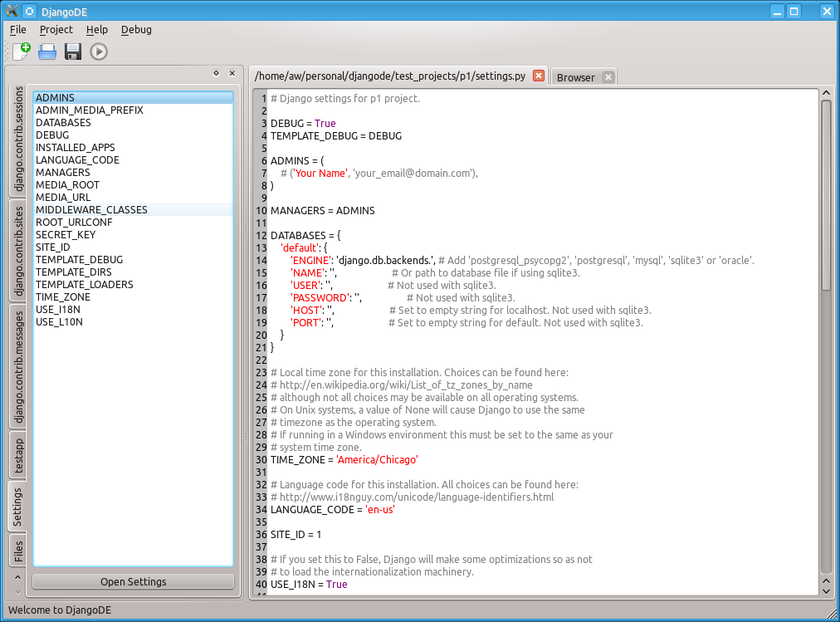Select SECRET_KEY in the settings list
The width and height of the screenshot is (840, 622).
[x=133, y=235]
